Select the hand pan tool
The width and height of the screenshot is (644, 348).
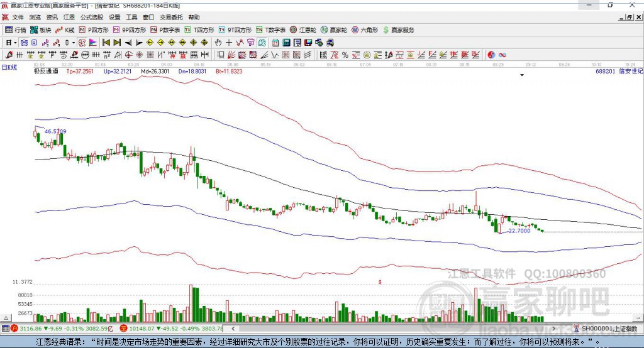pyautogui.click(x=218, y=43)
